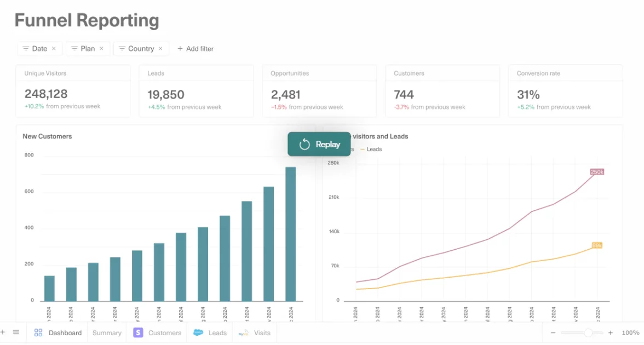Remove the Date filter with its X

click(x=54, y=49)
